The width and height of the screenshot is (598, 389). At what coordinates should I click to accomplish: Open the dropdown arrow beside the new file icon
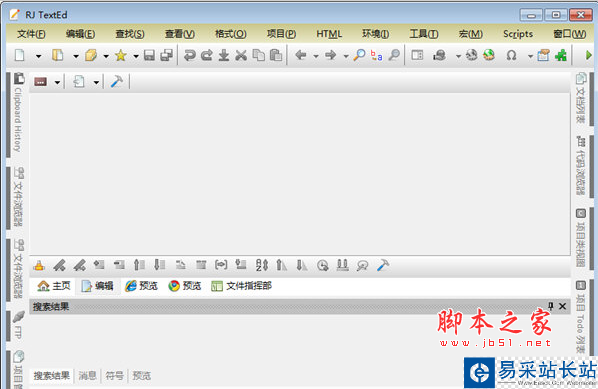click(x=39, y=56)
